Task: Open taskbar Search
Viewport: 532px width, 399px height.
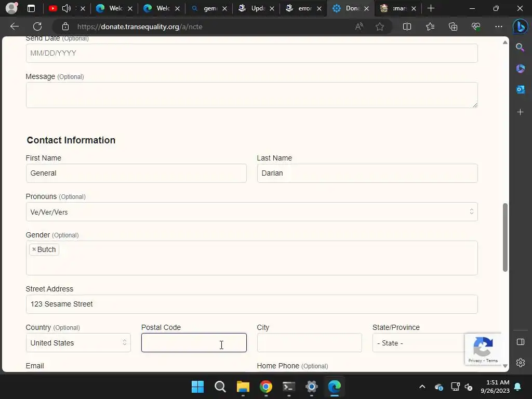Action: point(220,387)
